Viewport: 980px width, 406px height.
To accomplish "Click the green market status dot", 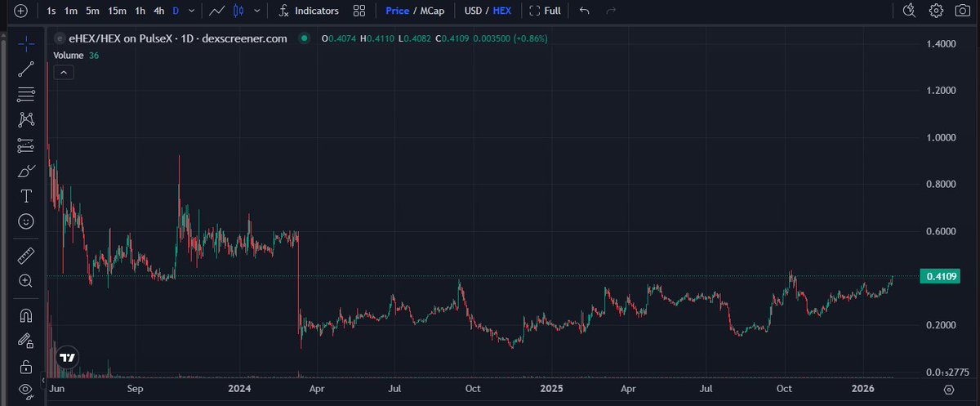I will pos(305,38).
